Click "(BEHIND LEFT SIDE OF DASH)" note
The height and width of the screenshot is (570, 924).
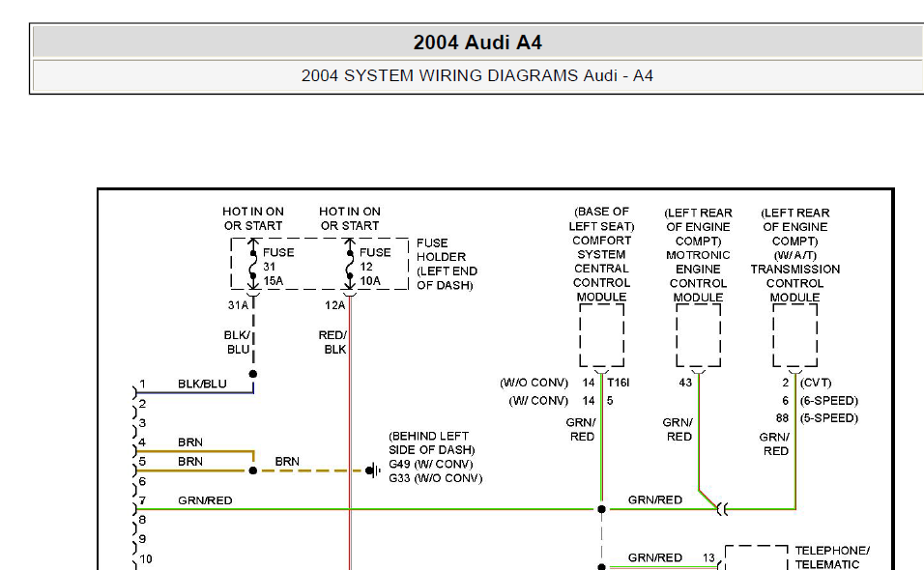click(x=431, y=442)
